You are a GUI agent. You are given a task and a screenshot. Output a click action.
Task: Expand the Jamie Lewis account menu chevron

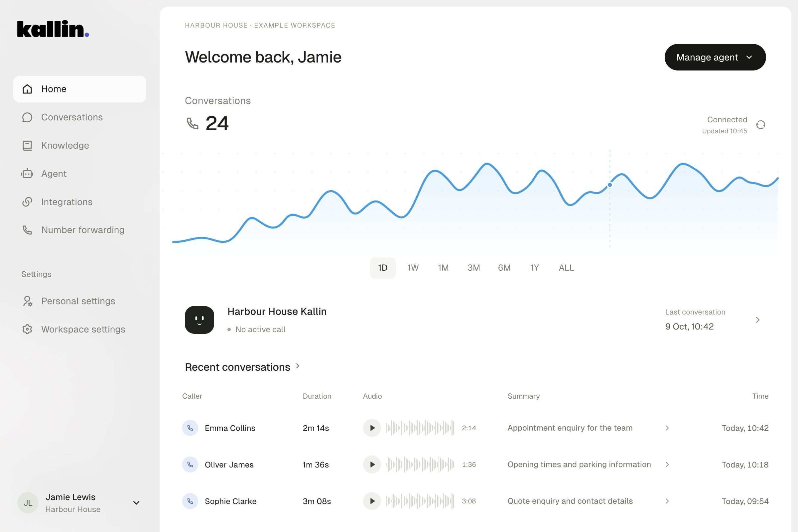point(136,503)
